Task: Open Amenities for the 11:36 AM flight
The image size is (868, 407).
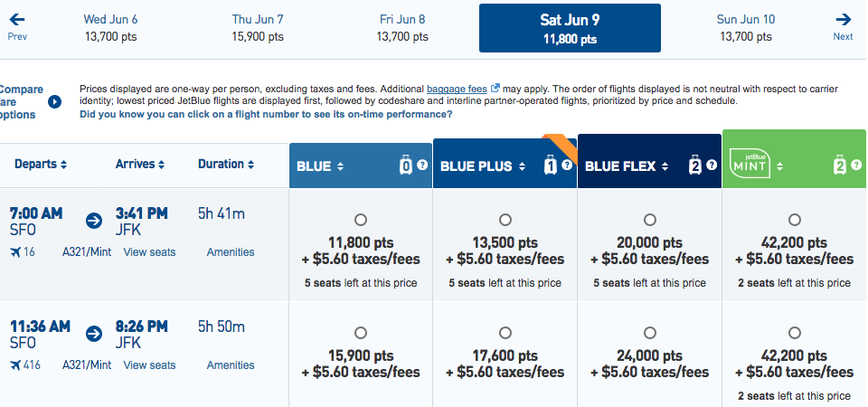Action: (x=231, y=365)
